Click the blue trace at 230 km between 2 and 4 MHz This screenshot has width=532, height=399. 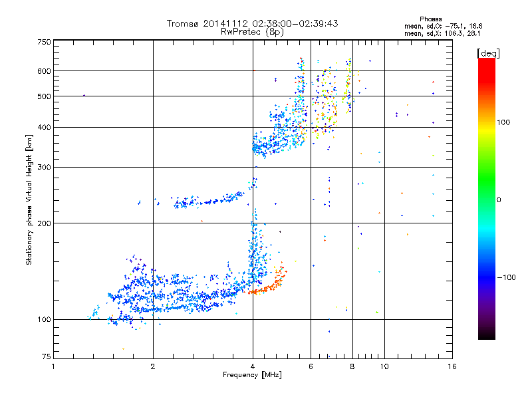click(210, 201)
